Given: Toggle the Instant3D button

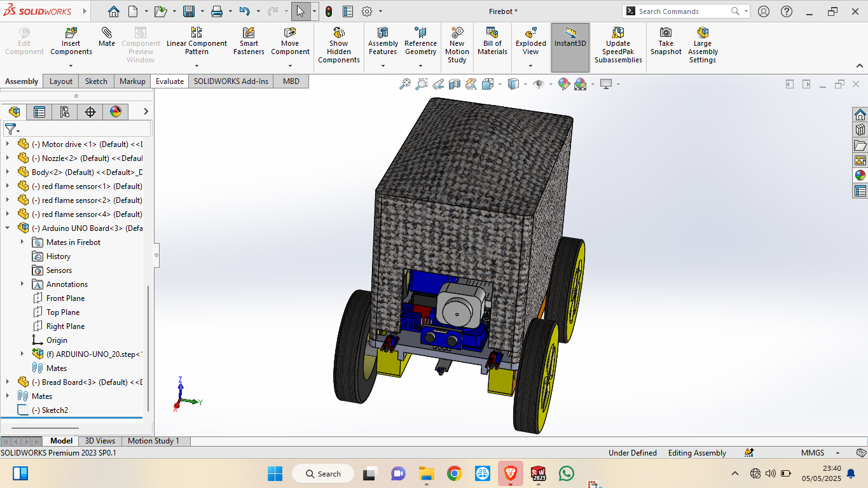Looking at the screenshot, I should pos(570,48).
